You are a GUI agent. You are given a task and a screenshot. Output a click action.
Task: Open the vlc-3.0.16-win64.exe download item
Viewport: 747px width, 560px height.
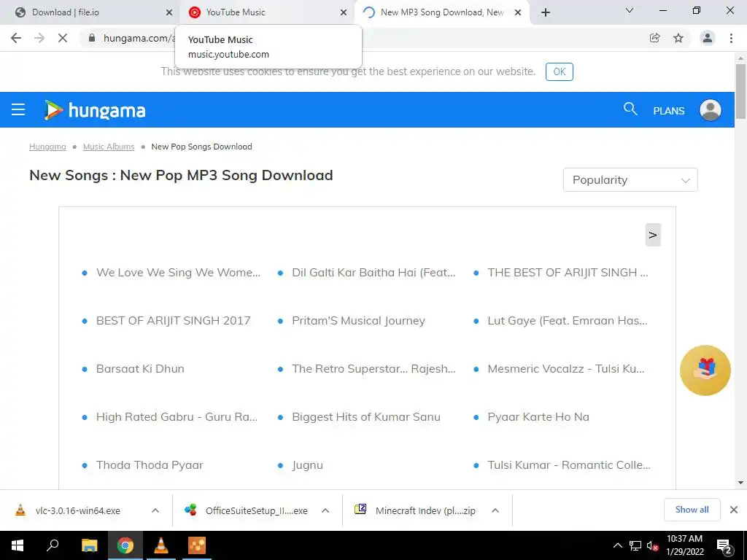(77, 510)
